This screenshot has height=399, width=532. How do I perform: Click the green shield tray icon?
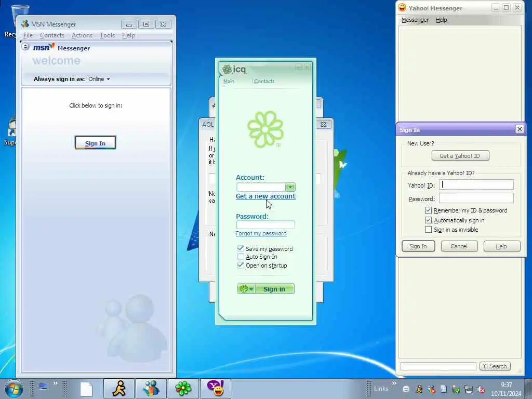click(456, 389)
